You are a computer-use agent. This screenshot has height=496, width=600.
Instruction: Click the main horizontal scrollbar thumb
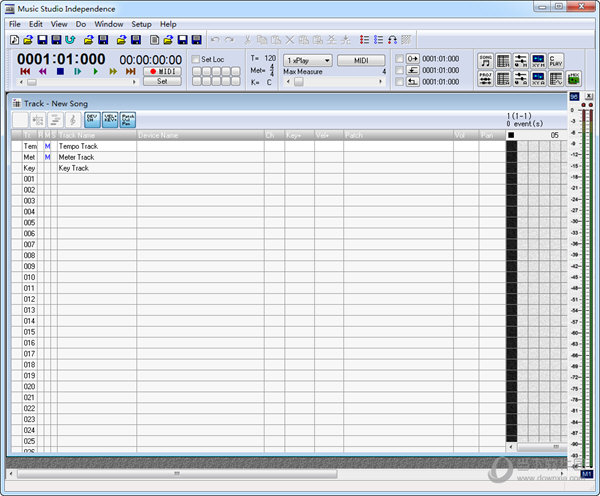click(x=177, y=474)
